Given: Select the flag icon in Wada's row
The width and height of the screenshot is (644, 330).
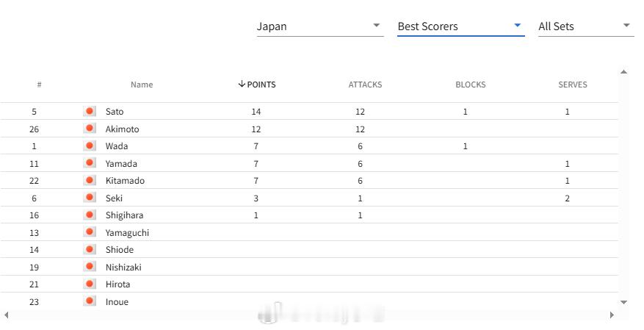Looking at the screenshot, I should 90,146.
